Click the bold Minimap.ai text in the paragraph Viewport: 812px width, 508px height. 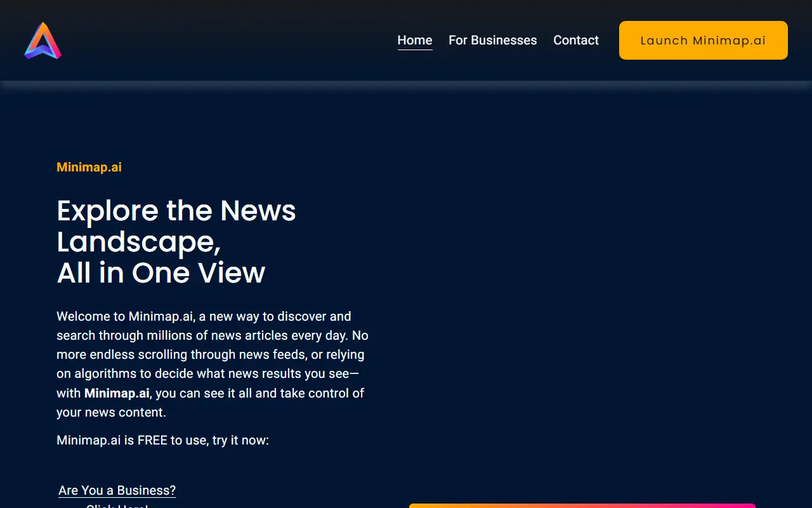(117, 393)
